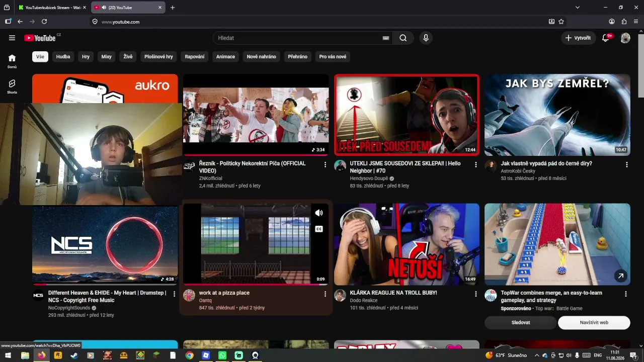Bookmark this page with the star icon

[561, 22]
